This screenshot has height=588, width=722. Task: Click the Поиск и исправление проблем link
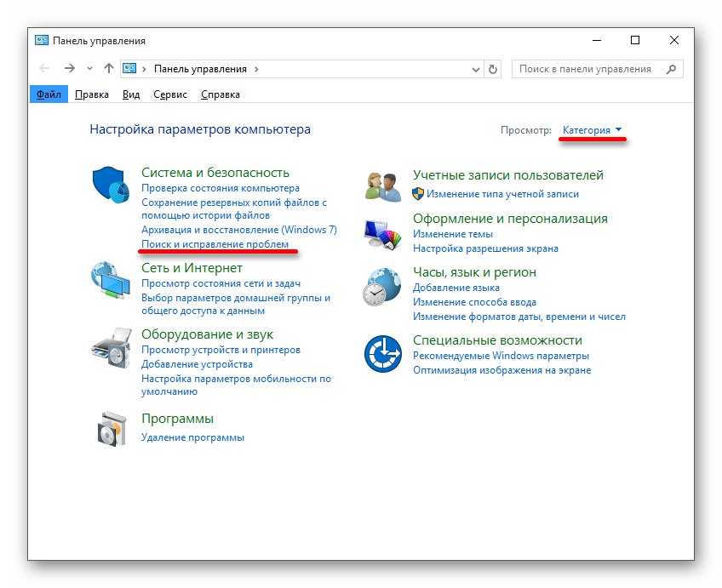coord(215,244)
